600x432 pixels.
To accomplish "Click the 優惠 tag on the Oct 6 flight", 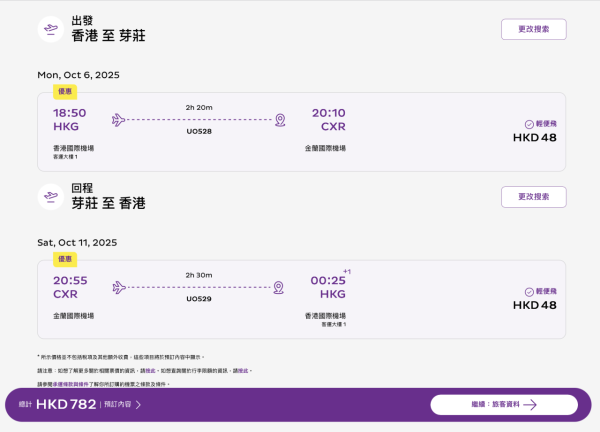I will pos(65,91).
